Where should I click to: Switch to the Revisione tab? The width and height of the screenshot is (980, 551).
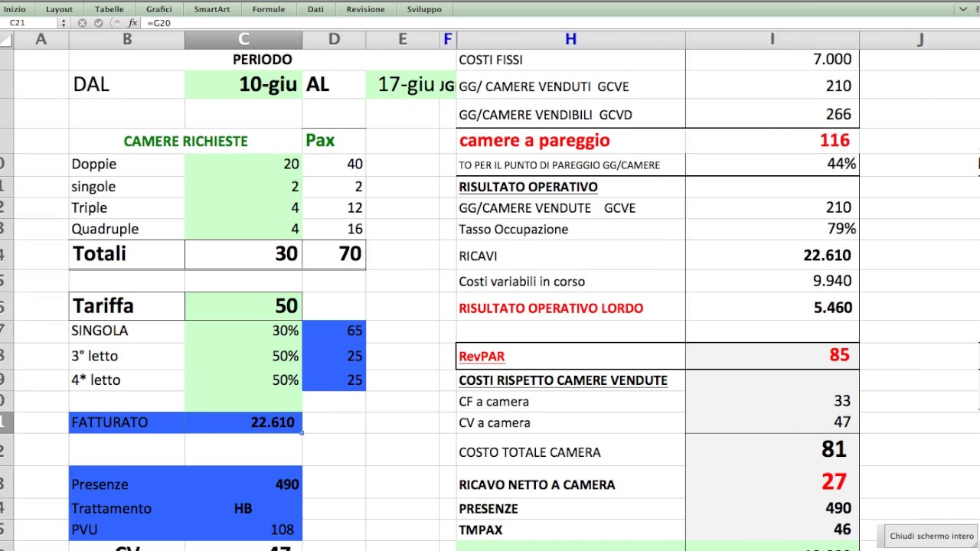pyautogui.click(x=365, y=9)
